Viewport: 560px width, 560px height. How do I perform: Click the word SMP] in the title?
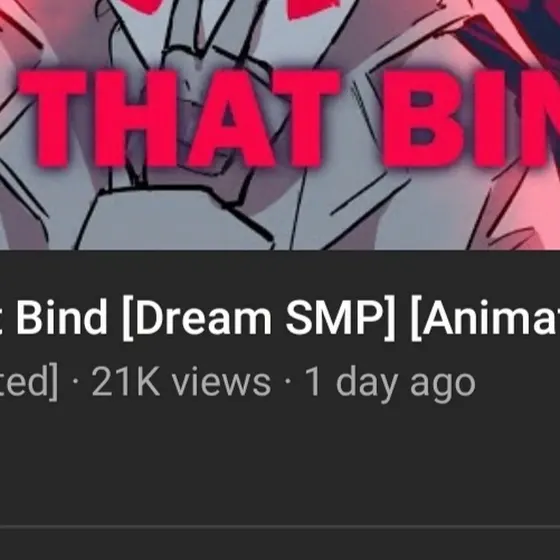340,318
